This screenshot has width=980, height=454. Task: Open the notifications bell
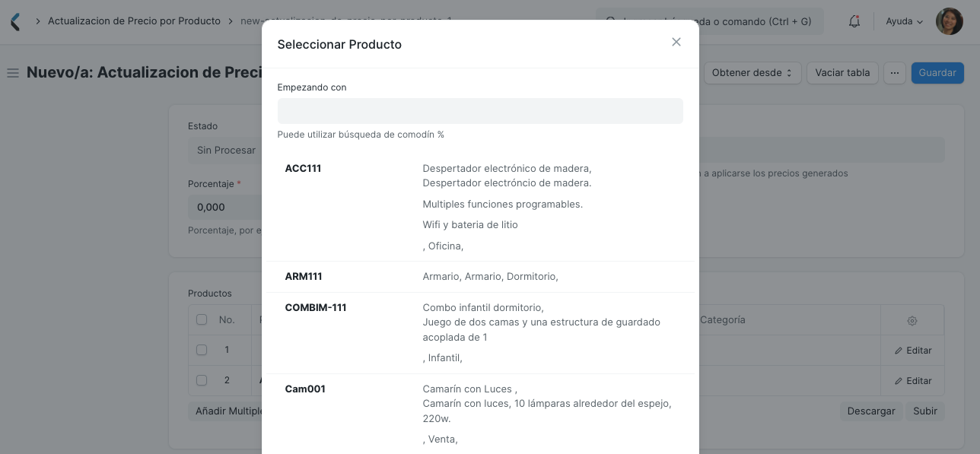[x=854, y=21]
